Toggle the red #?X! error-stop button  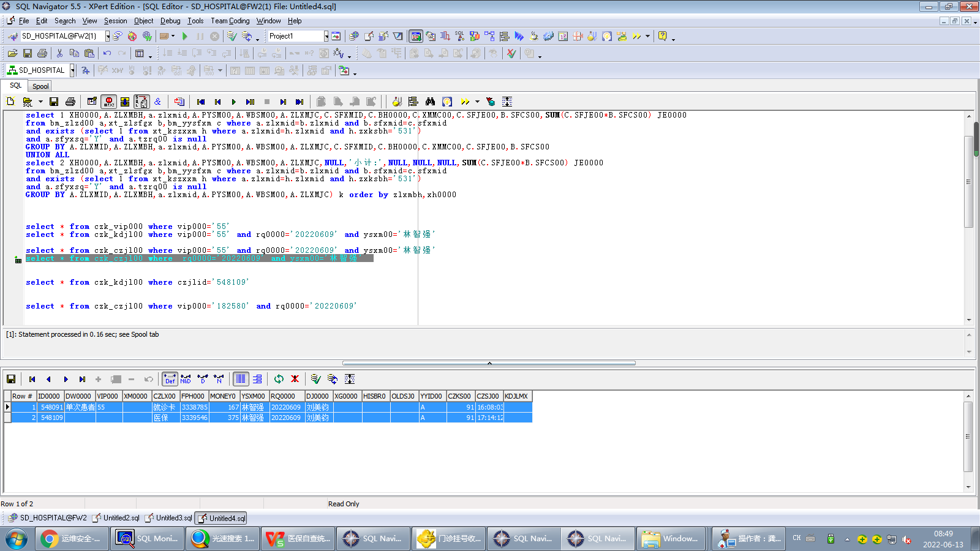point(109,102)
